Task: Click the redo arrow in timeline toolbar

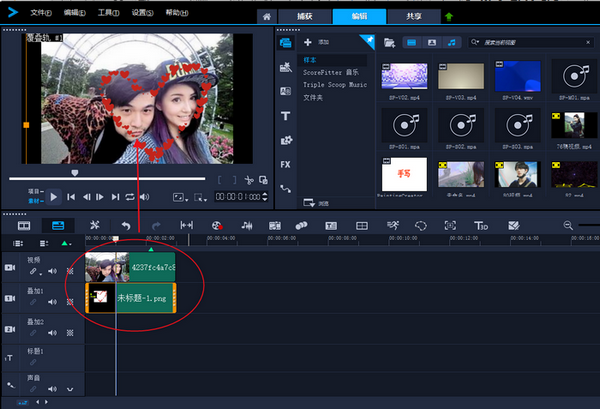Action: coord(155,225)
